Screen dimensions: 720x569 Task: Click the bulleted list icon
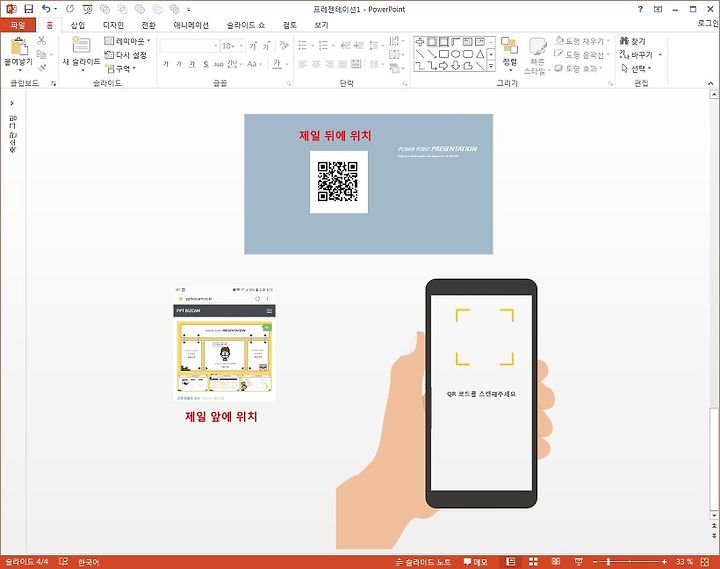[x=303, y=45]
